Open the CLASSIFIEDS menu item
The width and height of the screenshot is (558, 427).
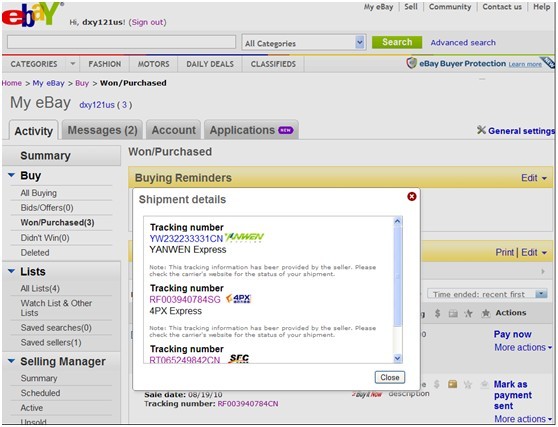tap(273, 64)
